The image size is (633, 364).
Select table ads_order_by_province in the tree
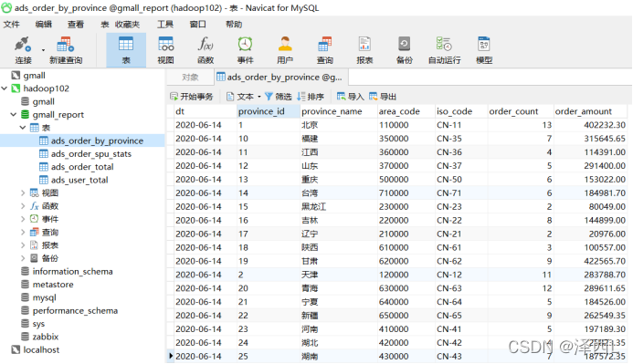coord(97,140)
